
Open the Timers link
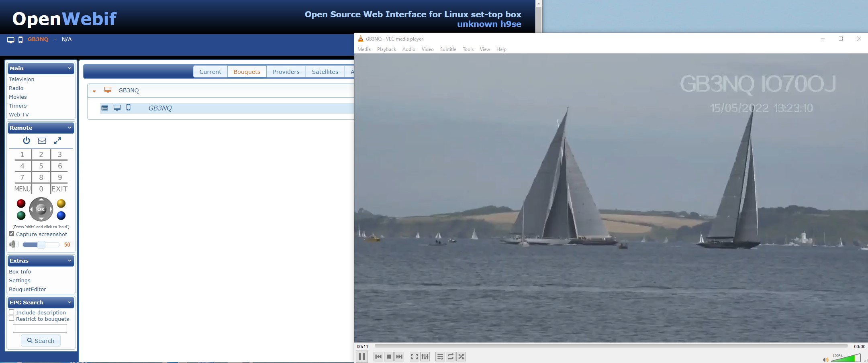click(x=18, y=106)
